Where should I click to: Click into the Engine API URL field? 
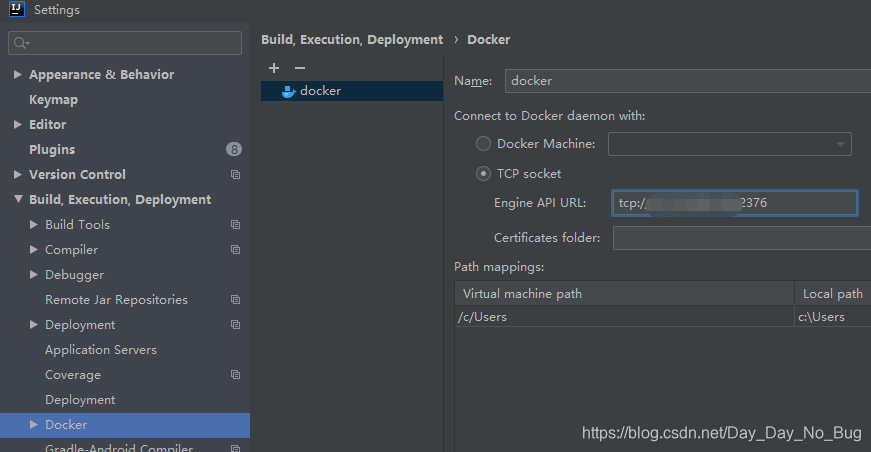[x=734, y=203]
